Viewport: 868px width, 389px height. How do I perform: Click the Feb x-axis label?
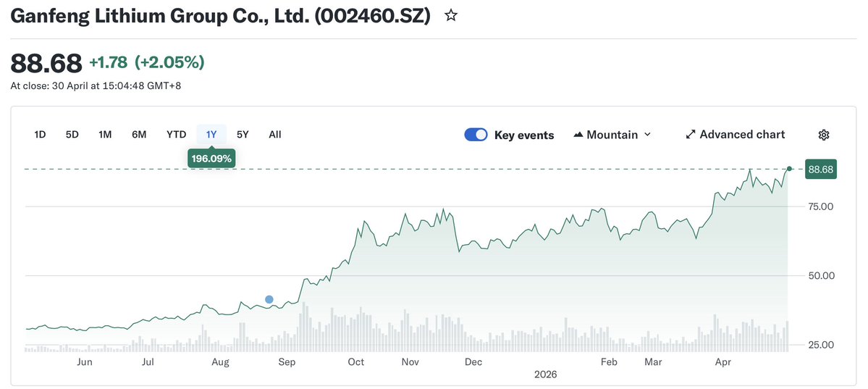pos(608,362)
